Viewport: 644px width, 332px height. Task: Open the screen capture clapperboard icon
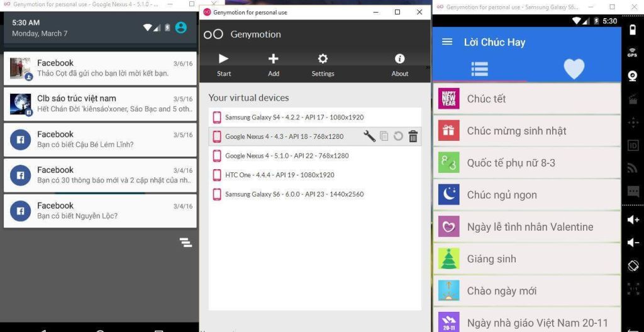[x=632, y=99]
